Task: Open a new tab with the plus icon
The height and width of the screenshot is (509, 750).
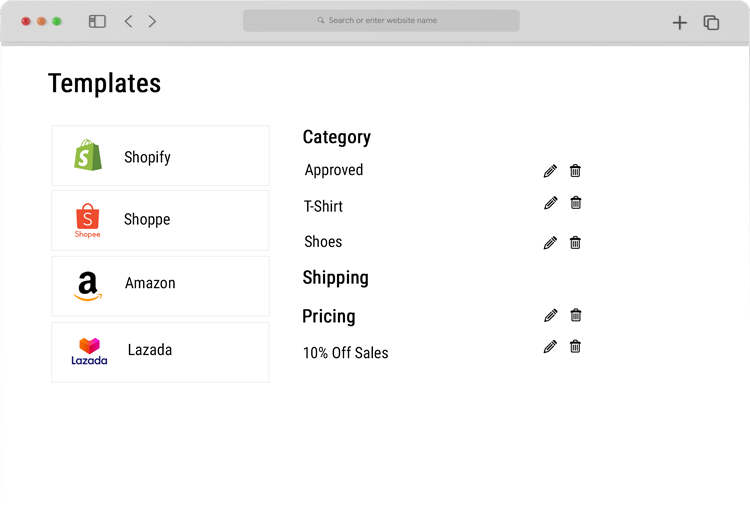Action: 679,22
